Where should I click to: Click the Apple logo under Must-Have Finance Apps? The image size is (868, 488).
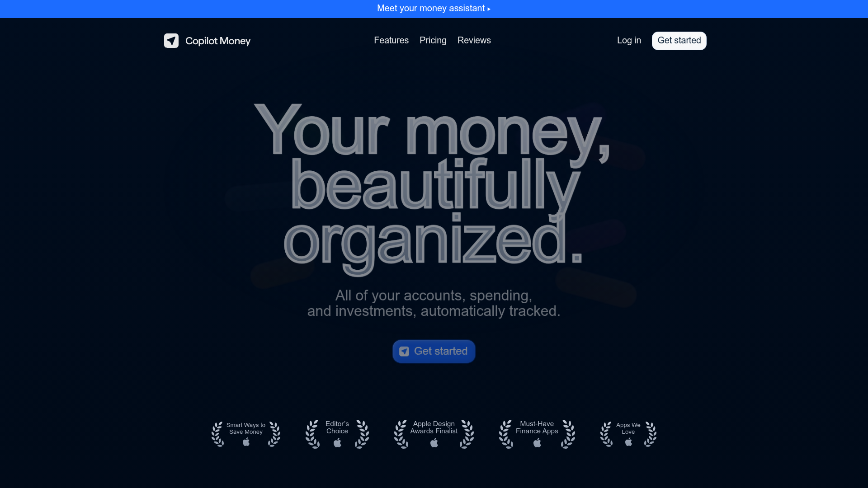(537, 443)
